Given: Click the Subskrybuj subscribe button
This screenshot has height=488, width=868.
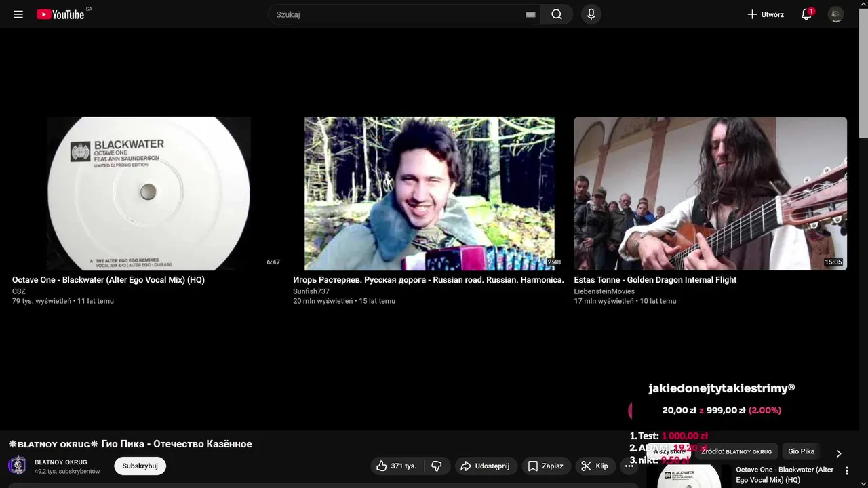Looking at the screenshot, I should tap(140, 466).
